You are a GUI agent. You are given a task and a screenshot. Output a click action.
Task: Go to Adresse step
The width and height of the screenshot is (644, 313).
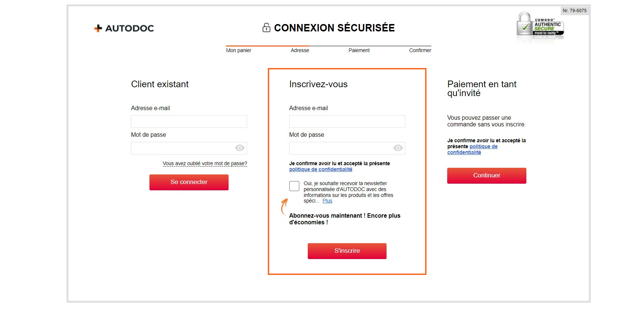click(x=300, y=50)
